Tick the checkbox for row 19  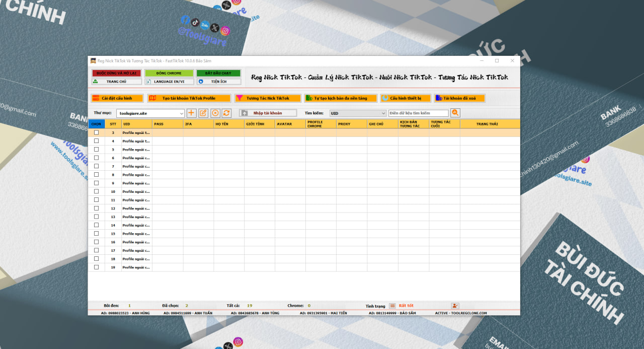click(97, 267)
